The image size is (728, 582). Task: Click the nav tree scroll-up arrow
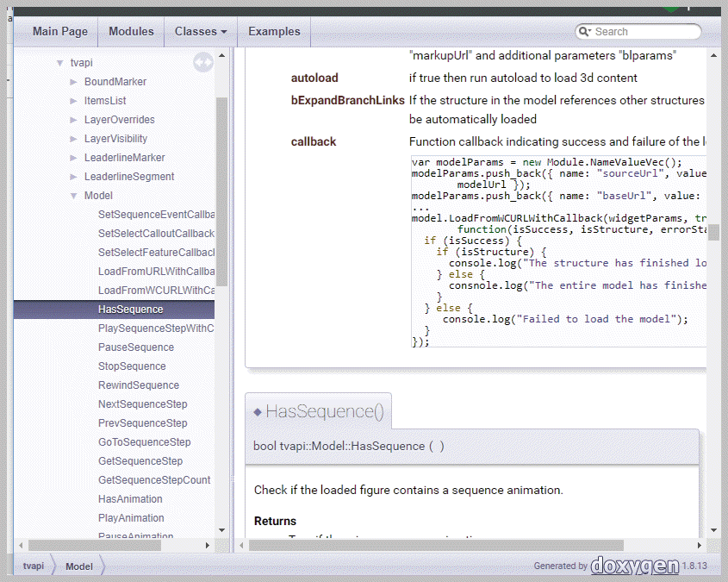click(x=221, y=56)
